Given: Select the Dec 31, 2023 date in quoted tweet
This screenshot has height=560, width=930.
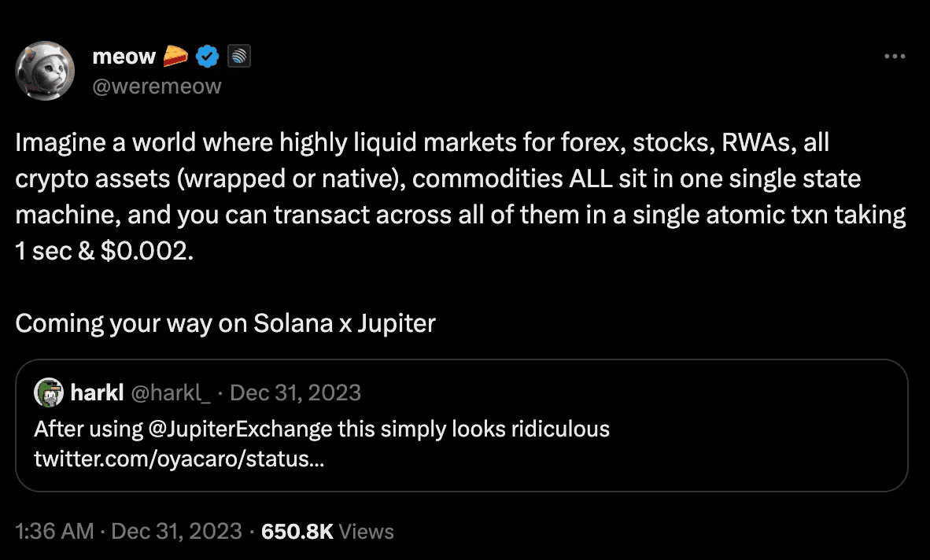Looking at the screenshot, I should (295, 392).
